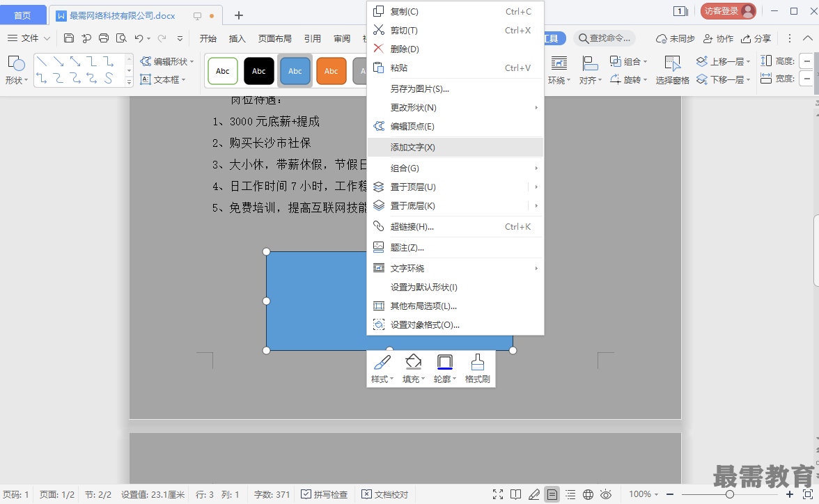Image resolution: width=819 pixels, height=504 pixels.
Task: Expand the 文件 file menu chevron
Action: pos(47,38)
